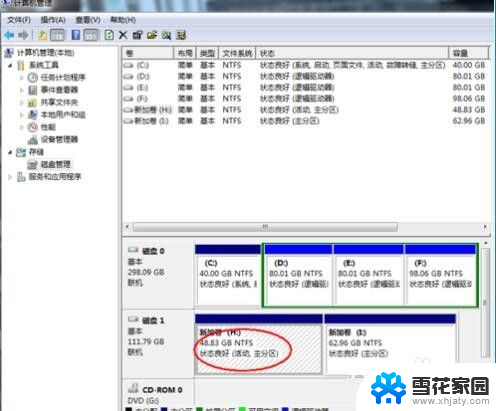The height and width of the screenshot is (411, 496).
Task: Sort by the 布局 column header
Action: coord(185,53)
